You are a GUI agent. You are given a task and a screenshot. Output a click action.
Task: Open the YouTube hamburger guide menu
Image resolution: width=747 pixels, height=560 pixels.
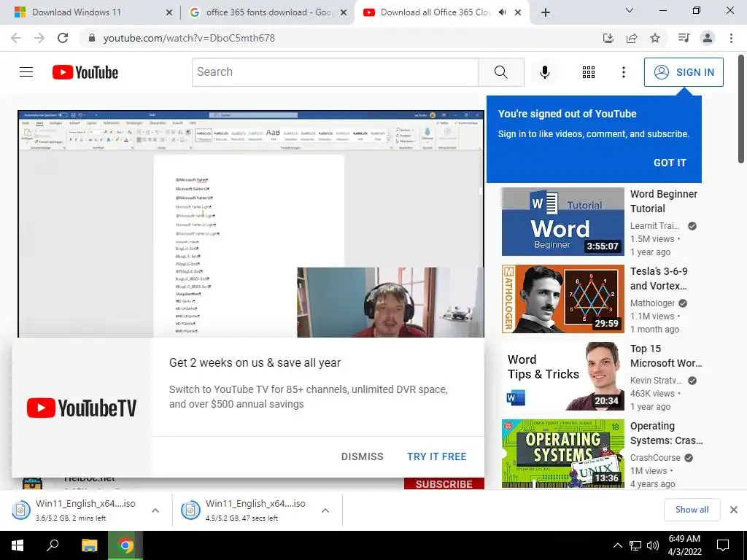(26, 72)
